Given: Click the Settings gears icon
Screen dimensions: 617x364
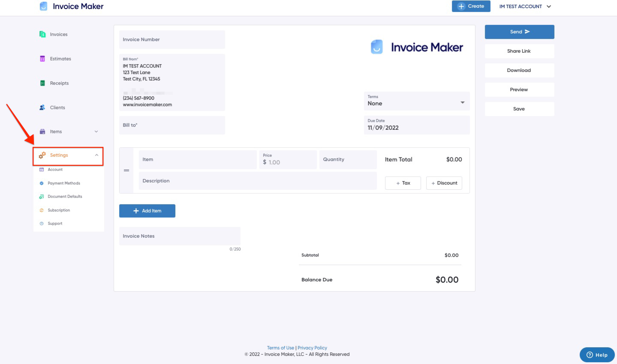Looking at the screenshot, I should coord(42,155).
